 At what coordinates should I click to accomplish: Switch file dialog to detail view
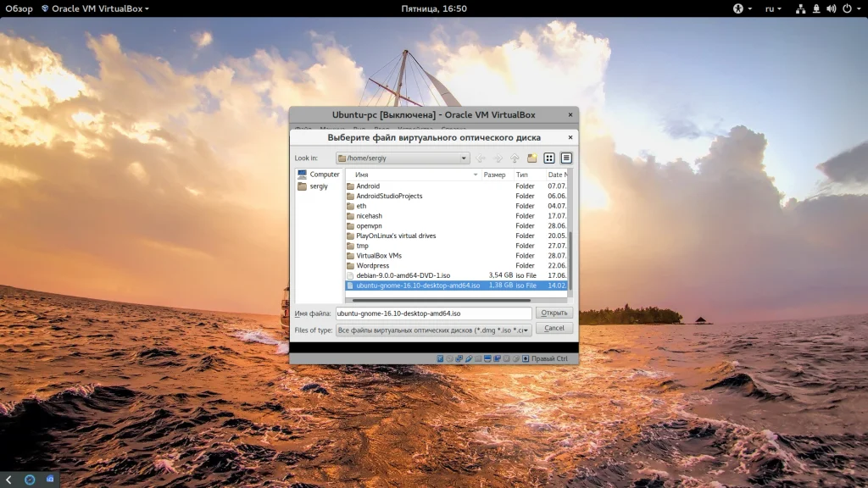click(x=566, y=158)
